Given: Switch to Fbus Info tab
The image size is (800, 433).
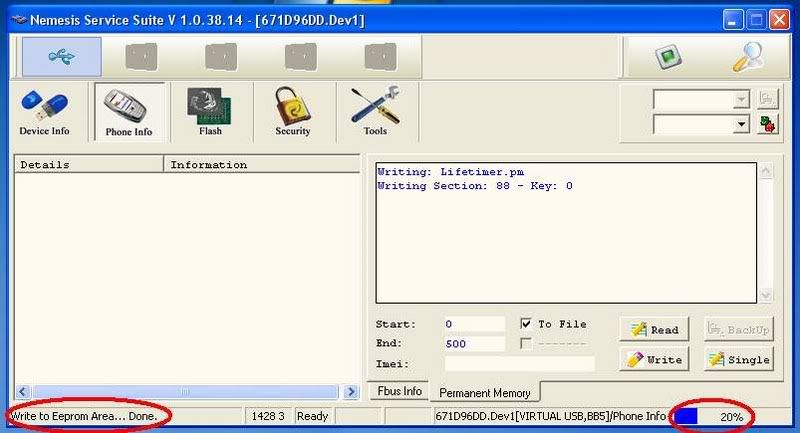Looking at the screenshot, I should point(399,391).
